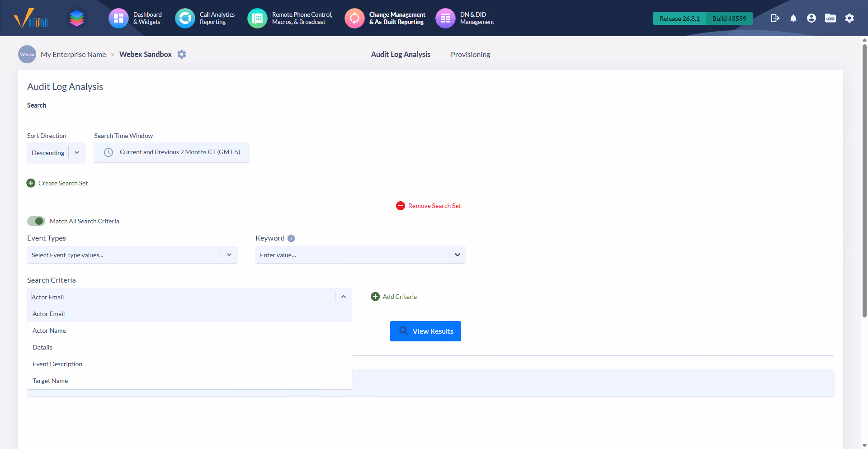Open Dashboard & Widgets menu label
868x449 pixels.
[147, 18]
